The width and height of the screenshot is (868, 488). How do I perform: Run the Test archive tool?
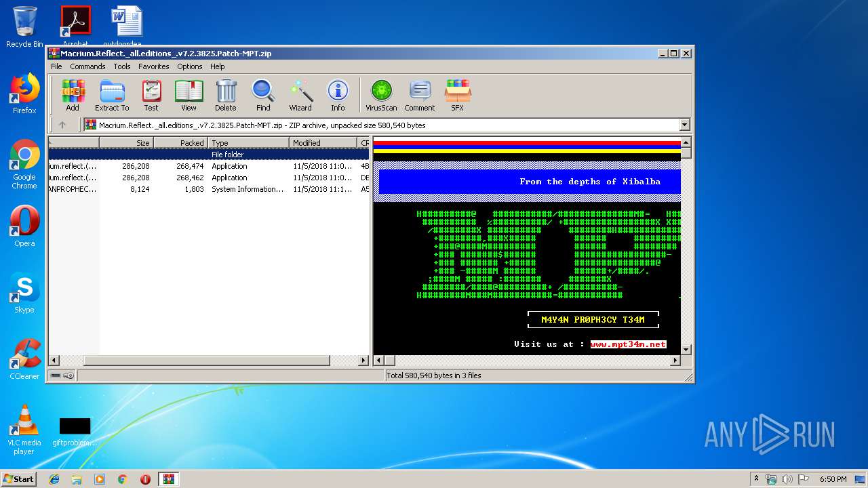[151, 95]
